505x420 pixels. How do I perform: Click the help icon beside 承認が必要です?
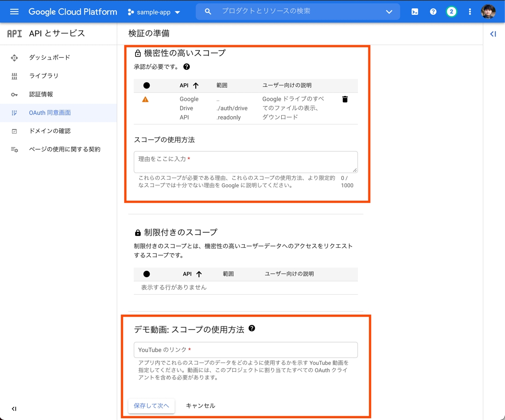click(x=187, y=67)
